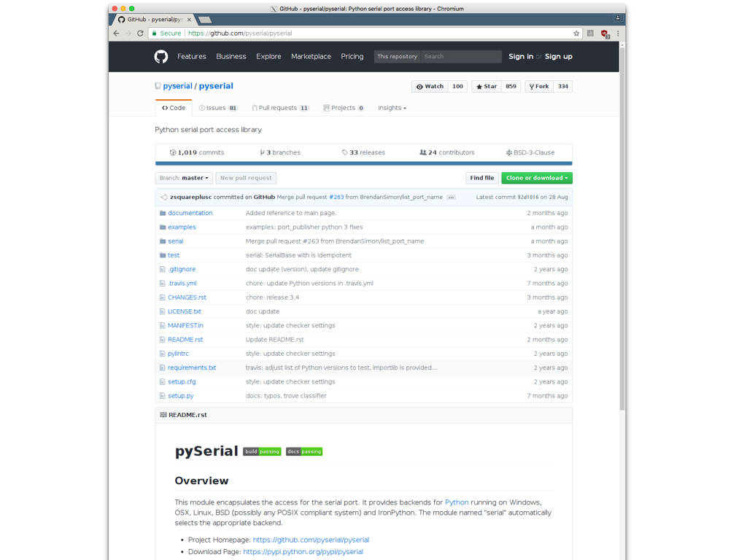Open Chromium's three-dot menu

pos(618,34)
